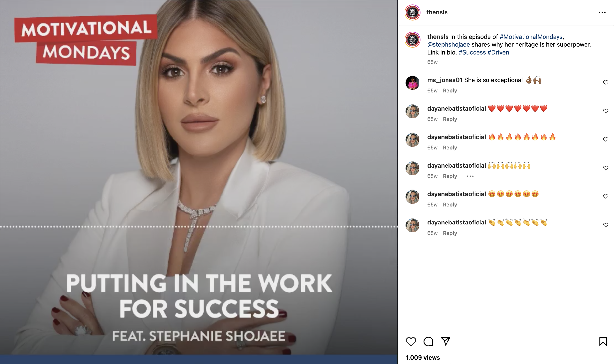Open thensls profile avatar in header
614x364 pixels.
(413, 13)
